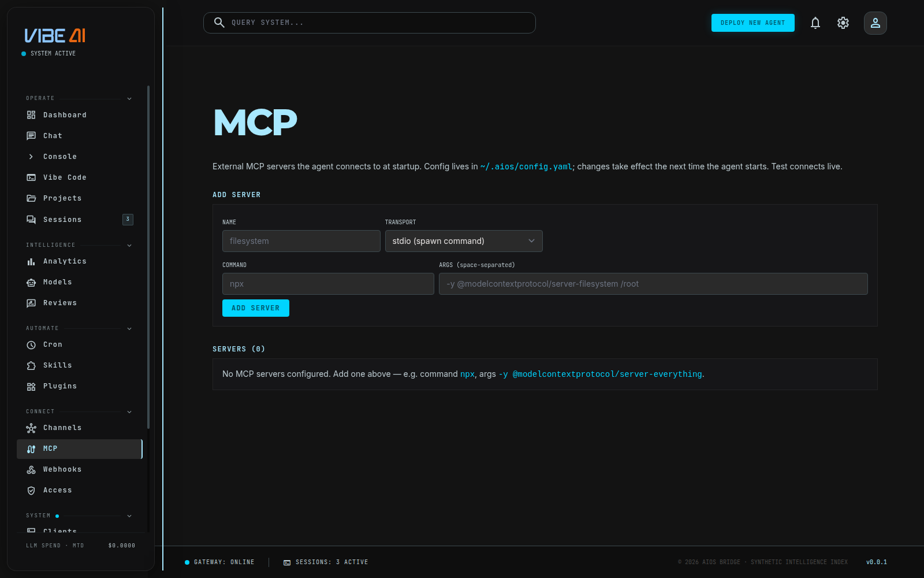Click the Plugins icon
The height and width of the screenshot is (578, 924).
pos(31,386)
